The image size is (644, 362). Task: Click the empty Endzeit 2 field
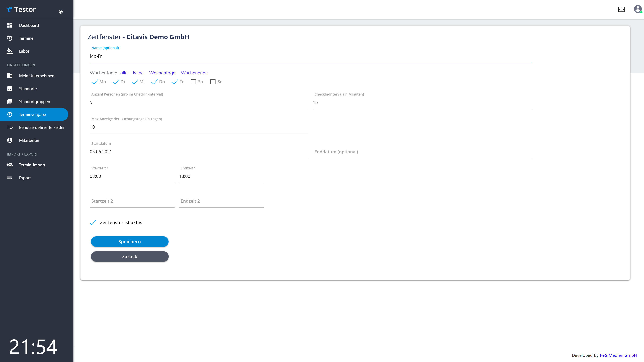coord(221,201)
